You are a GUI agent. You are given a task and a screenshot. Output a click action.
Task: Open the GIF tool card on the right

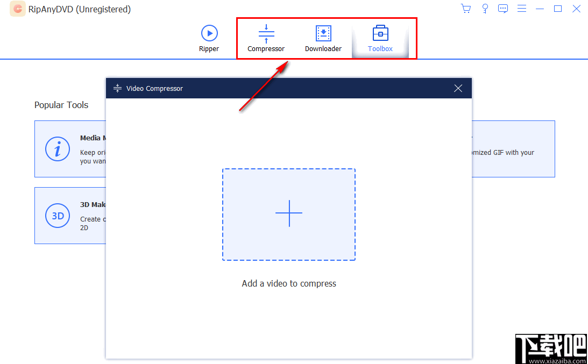tap(513, 149)
